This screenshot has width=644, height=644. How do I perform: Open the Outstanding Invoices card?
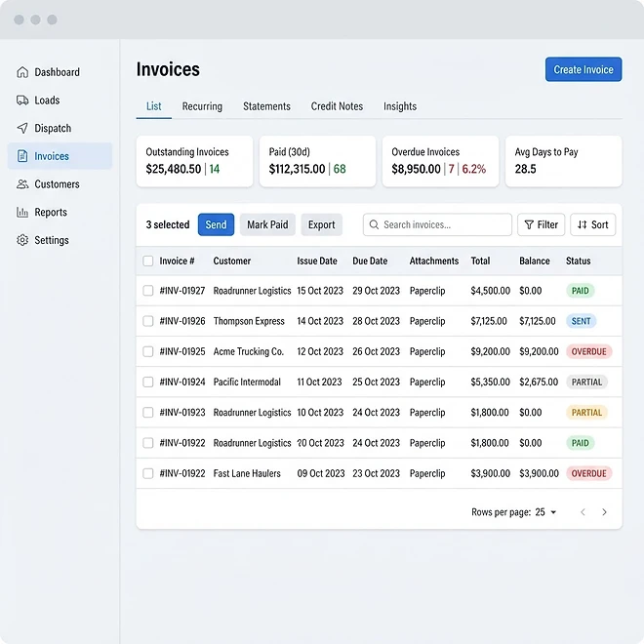[x=194, y=161]
